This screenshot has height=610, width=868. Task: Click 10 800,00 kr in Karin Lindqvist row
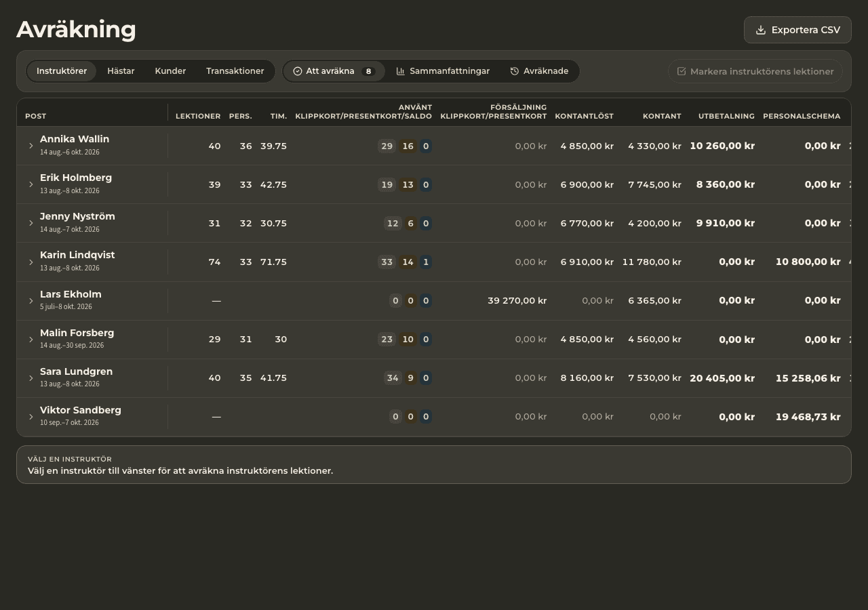point(808,262)
